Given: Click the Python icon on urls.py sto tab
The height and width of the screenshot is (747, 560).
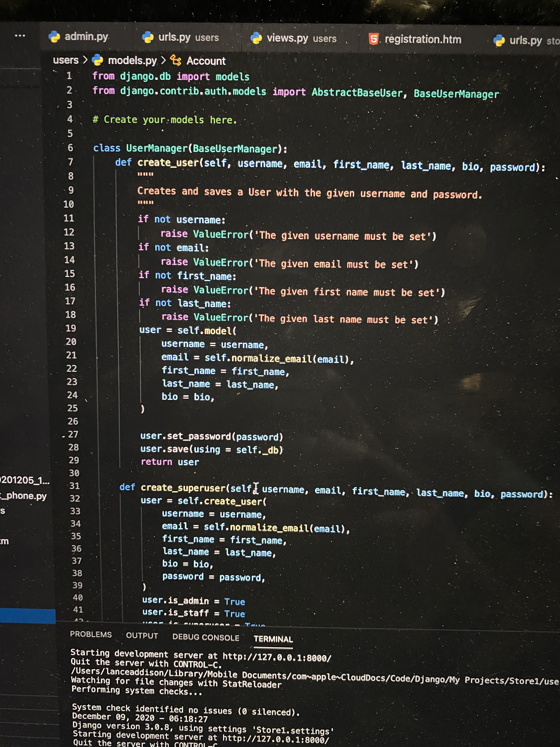Looking at the screenshot, I should (499, 41).
